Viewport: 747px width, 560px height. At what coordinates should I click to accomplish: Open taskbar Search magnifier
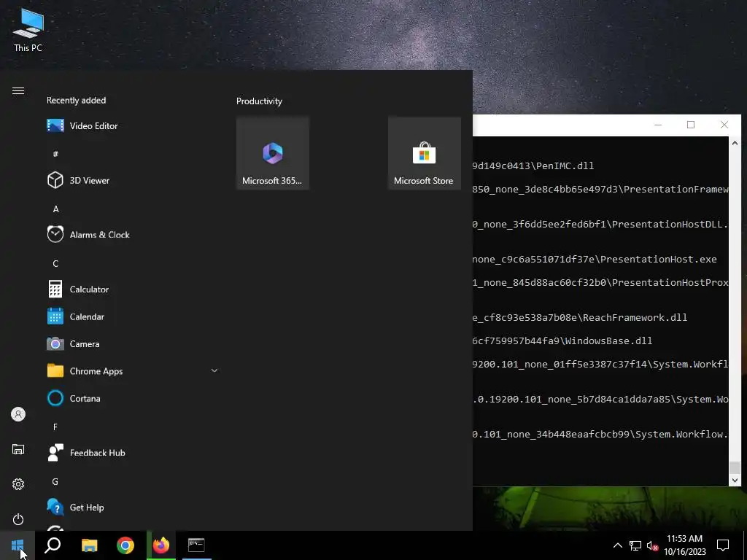(53, 545)
